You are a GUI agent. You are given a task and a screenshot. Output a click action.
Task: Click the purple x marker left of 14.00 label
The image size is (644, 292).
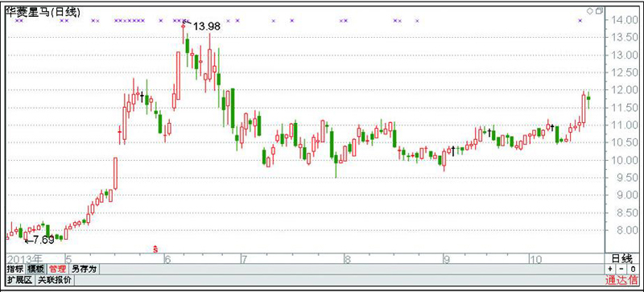[580, 20]
